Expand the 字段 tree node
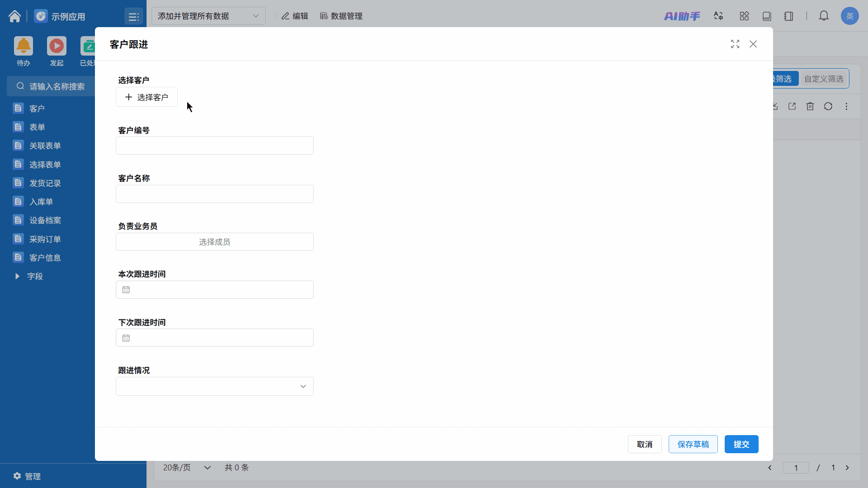The width and height of the screenshot is (868, 488). [17, 276]
